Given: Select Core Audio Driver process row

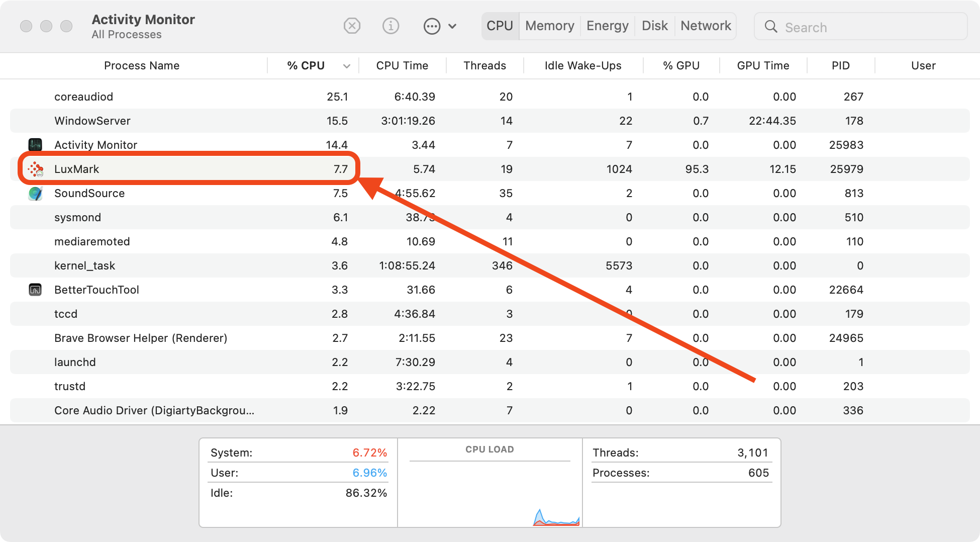Looking at the screenshot, I should (490, 410).
